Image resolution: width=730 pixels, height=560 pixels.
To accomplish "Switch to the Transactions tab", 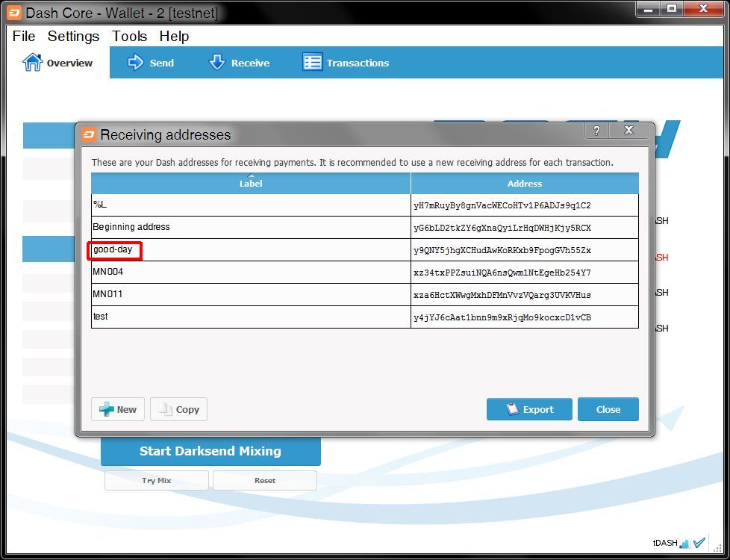I will tap(346, 63).
